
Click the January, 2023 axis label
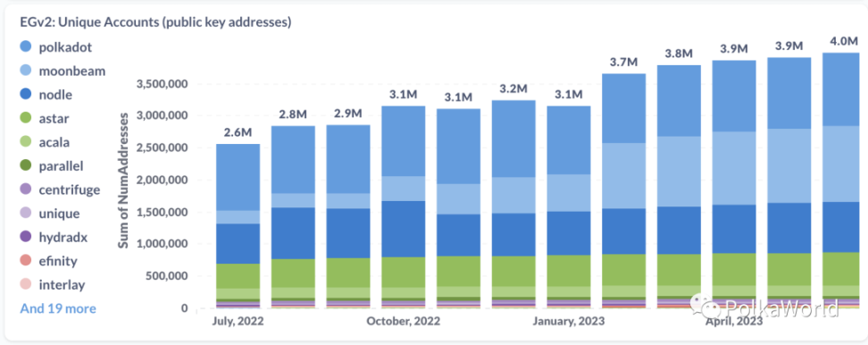coord(569,322)
